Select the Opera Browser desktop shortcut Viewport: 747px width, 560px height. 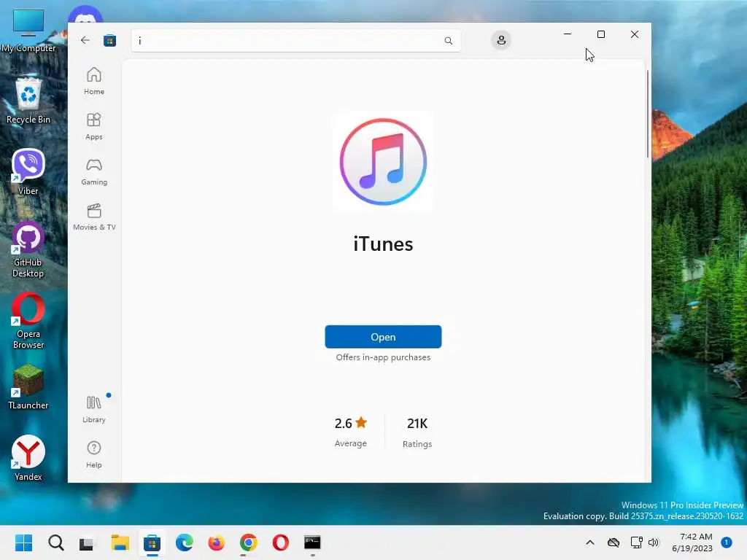28,321
